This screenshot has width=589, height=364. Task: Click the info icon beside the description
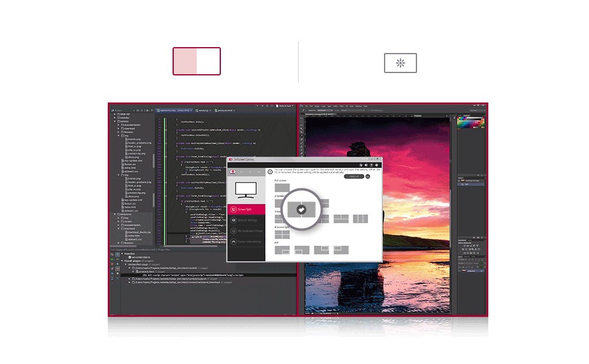click(x=270, y=171)
